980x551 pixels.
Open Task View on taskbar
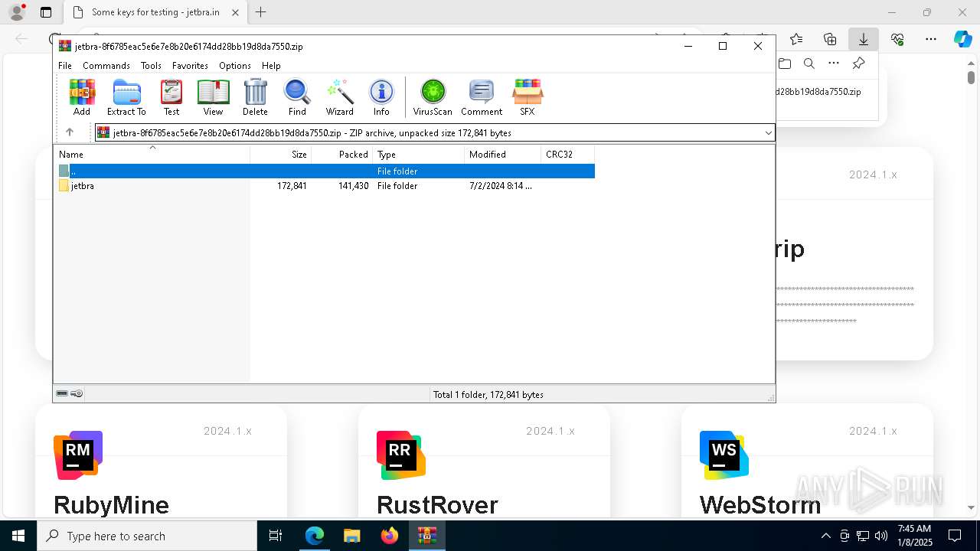pos(276,536)
